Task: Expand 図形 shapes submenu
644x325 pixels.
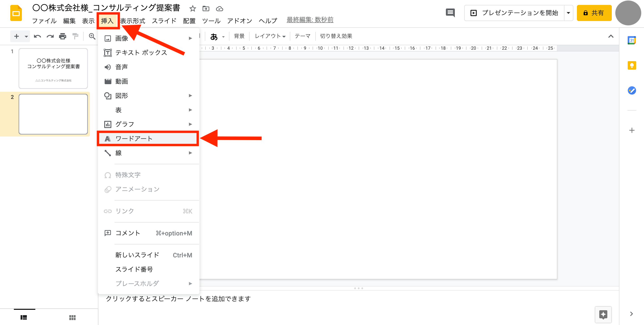Action: click(148, 95)
